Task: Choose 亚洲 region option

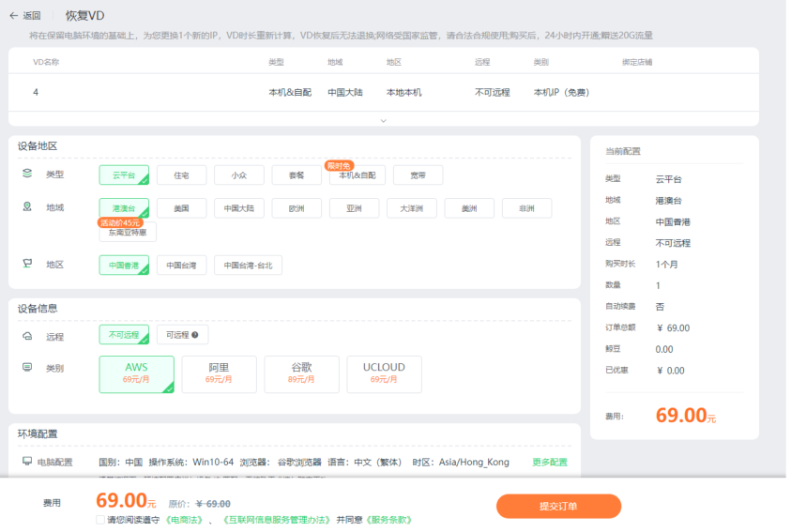Action: coord(354,208)
